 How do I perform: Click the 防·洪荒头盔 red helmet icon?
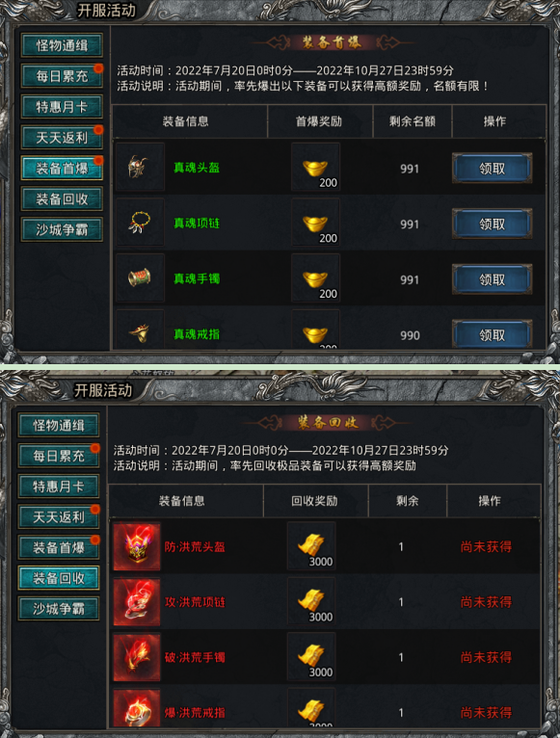click(x=137, y=546)
